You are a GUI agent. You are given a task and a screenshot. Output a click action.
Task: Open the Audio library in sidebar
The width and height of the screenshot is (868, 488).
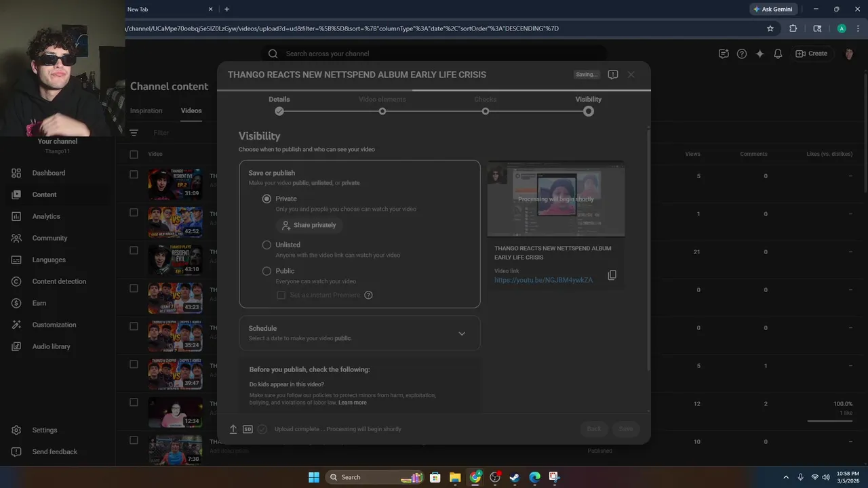51,346
